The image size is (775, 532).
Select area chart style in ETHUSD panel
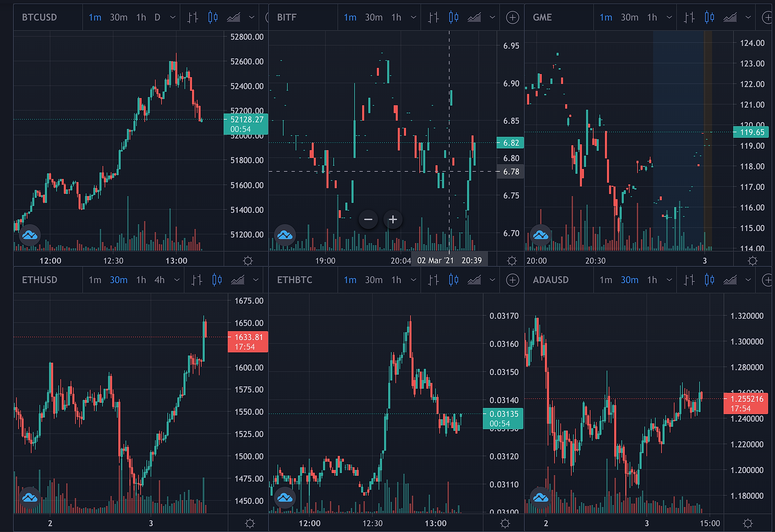pyautogui.click(x=238, y=280)
